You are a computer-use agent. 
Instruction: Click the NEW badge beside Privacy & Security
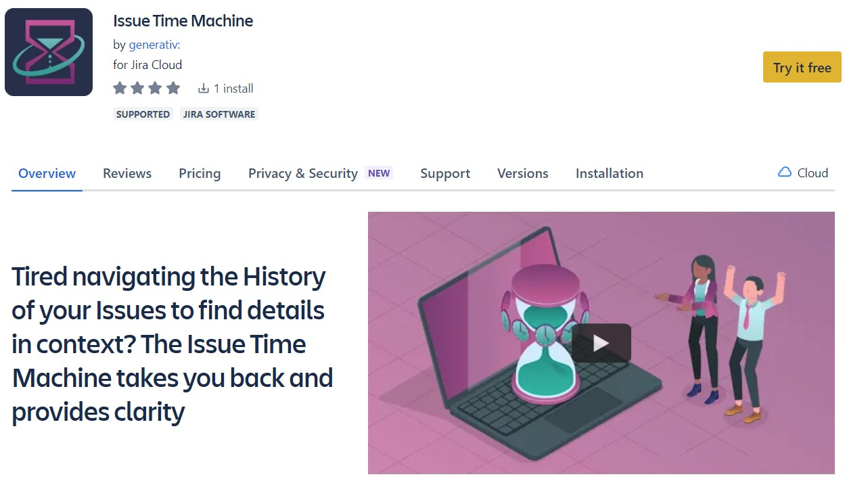click(379, 173)
